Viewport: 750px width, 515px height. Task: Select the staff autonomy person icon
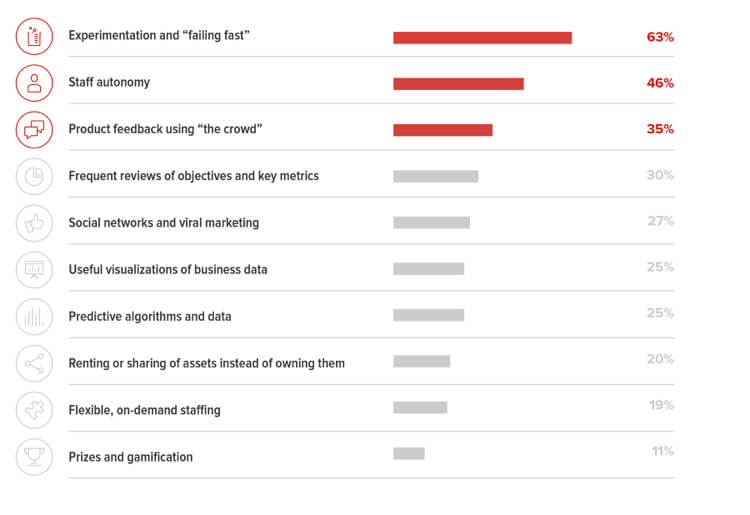[x=34, y=83]
